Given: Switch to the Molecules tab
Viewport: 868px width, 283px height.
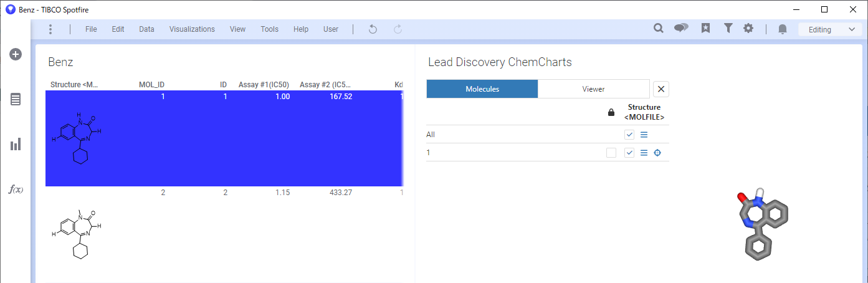Looking at the screenshot, I should (482, 89).
